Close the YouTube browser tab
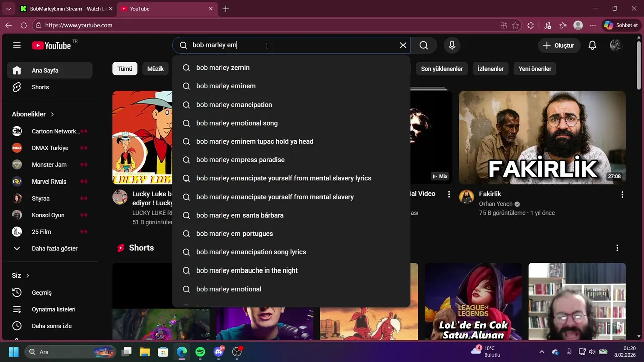This screenshot has height=362, width=644. click(x=211, y=9)
